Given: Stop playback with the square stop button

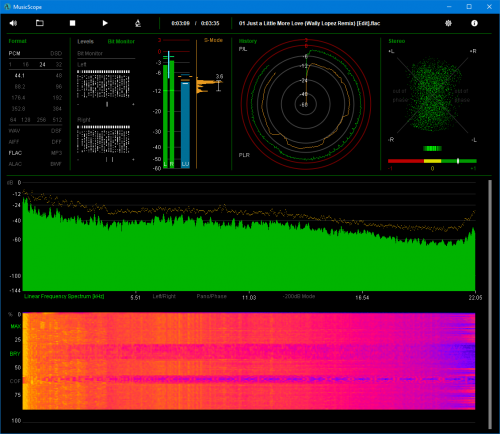Looking at the screenshot, I should (x=72, y=23).
